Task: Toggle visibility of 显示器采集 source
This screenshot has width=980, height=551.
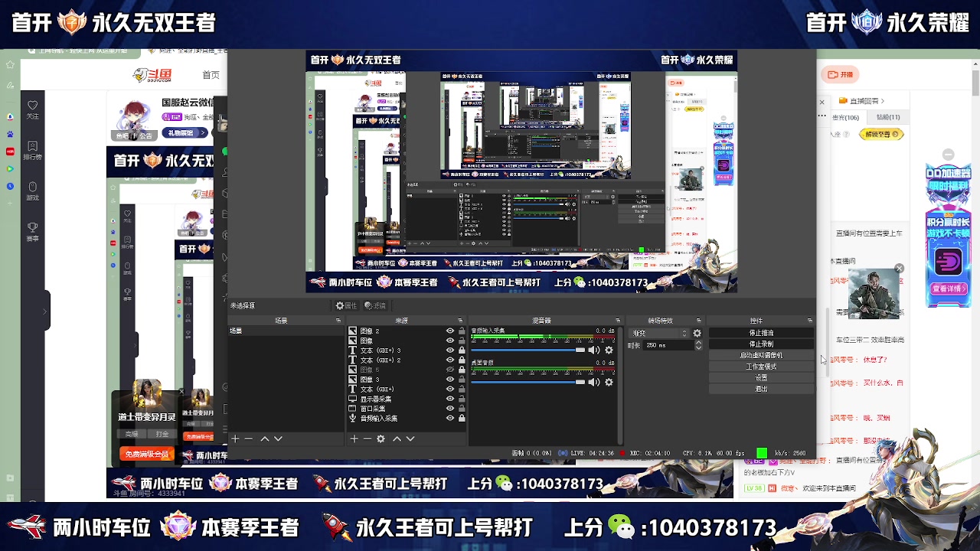Action: pyautogui.click(x=450, y=399)
